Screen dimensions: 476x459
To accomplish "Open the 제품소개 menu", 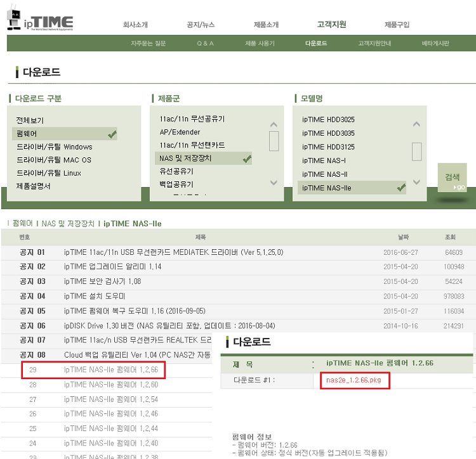I will 266,25.
